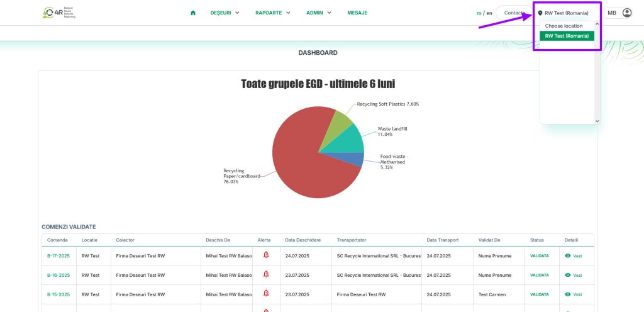Select RW Test (Romania) in location list

[x=567, y=36]
